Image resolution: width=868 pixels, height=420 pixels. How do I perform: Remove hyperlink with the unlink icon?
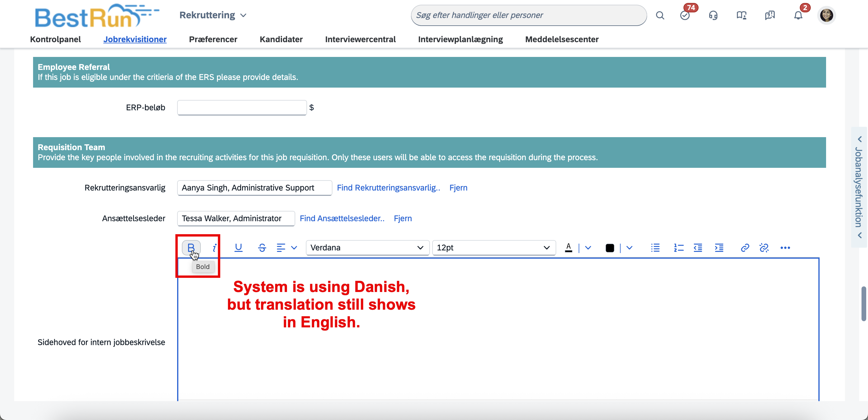point(764,248)
